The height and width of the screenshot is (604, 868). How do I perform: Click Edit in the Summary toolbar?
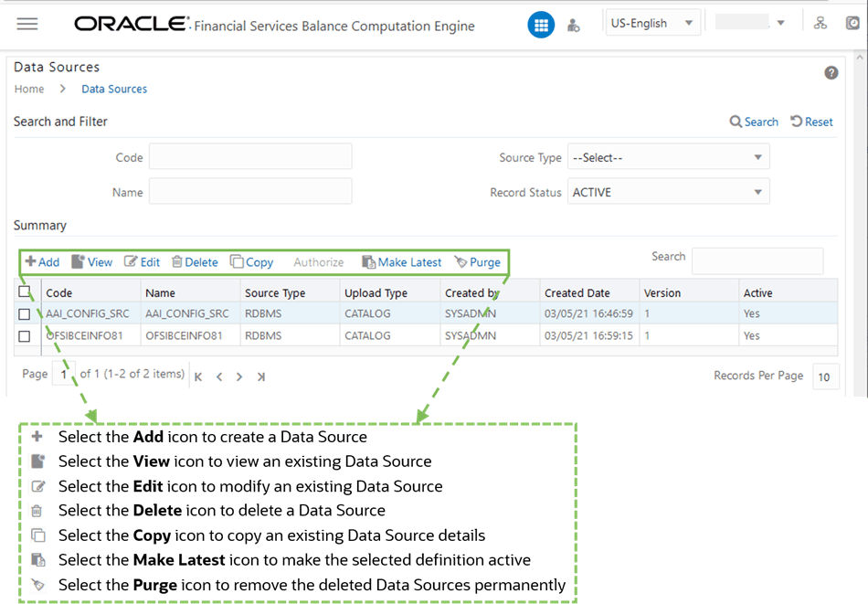[x=143, y=262]
